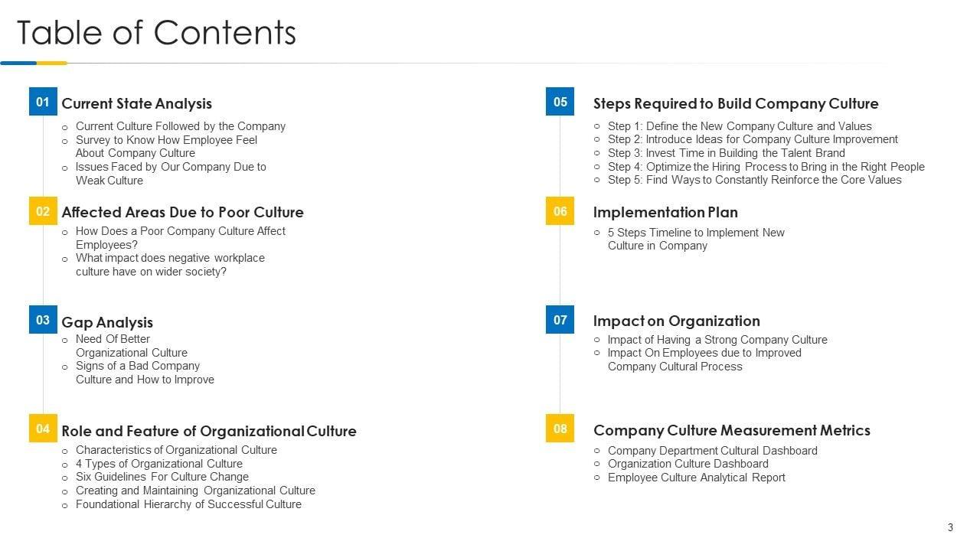The width and height of the screenshot is (980, 551).
Task: Click 'Step 3: Invest Time in Building' item
Action: 726,152
